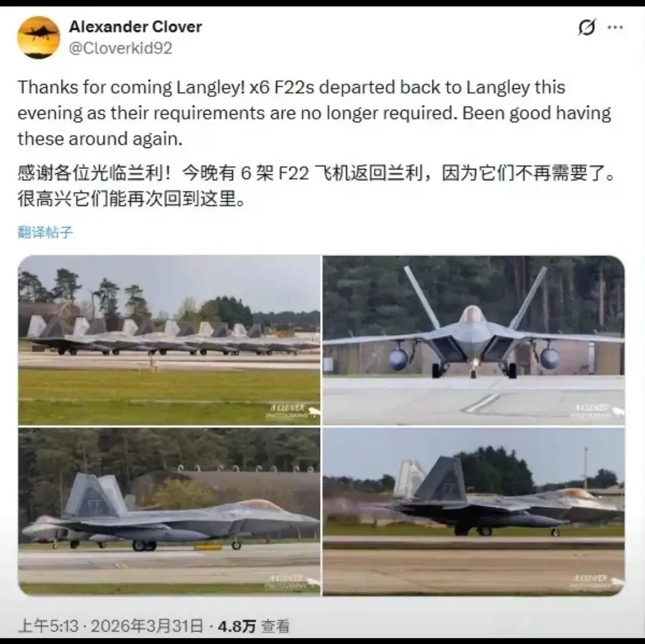Open the three-dots more options menu
645x644 pixels.
[x=615, y=27]
